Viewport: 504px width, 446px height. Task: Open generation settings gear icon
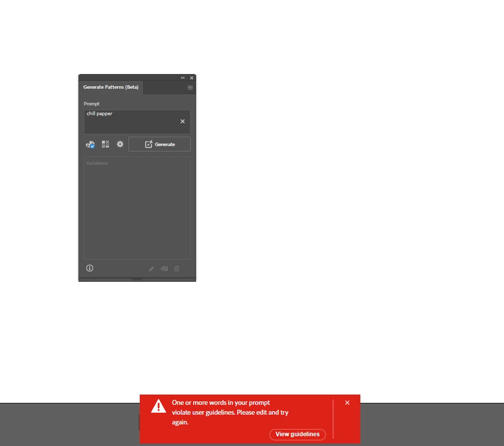point(120,144)
